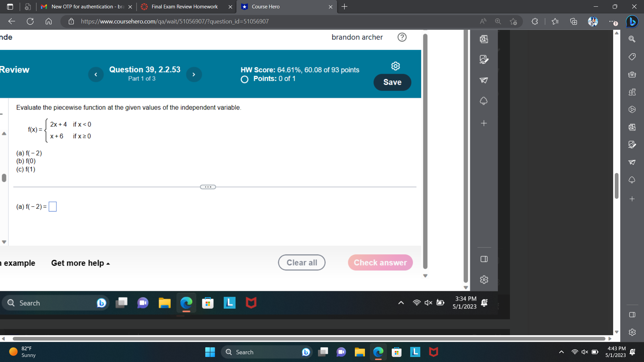Open the Bing search in Edge sidebar
Screen dimensions: 644x362
[632, 39]
